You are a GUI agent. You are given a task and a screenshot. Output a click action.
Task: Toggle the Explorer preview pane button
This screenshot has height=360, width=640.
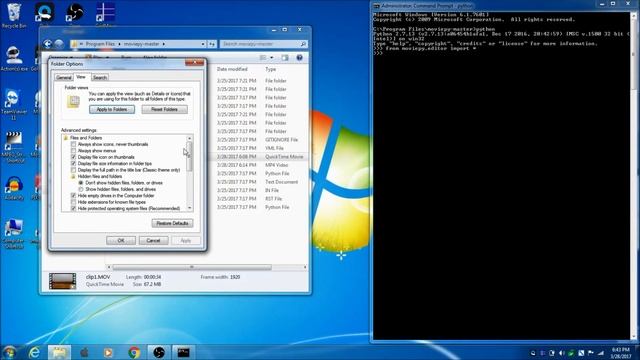click(x=285, y=58)
